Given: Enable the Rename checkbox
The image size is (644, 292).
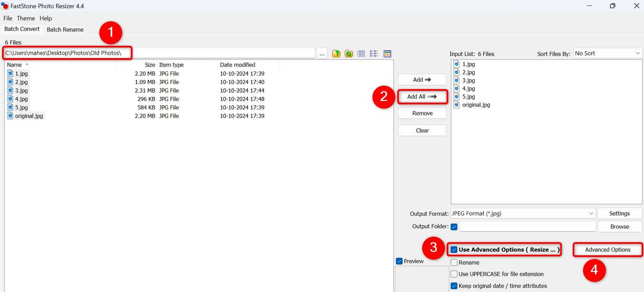Looking at the screenshot, I should click(x=454, y=263).
